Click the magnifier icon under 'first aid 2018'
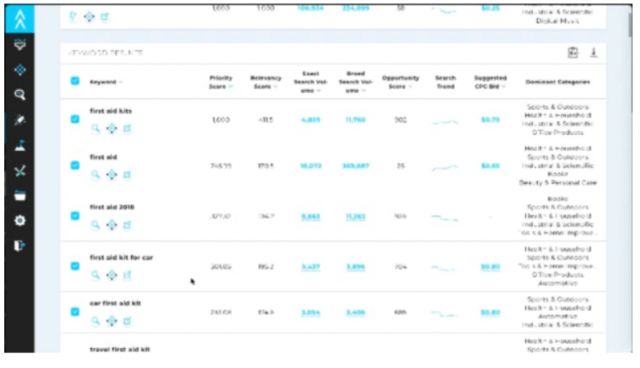This screenshot has height=368, width=640. (96, 225)
